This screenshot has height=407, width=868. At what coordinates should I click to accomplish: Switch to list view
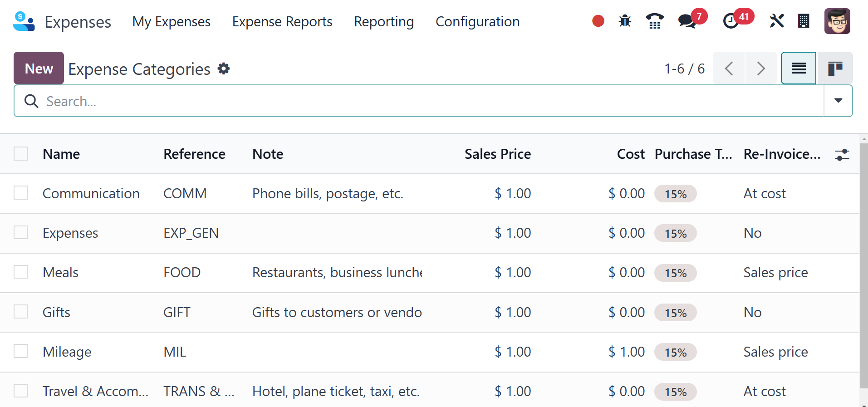799,69
